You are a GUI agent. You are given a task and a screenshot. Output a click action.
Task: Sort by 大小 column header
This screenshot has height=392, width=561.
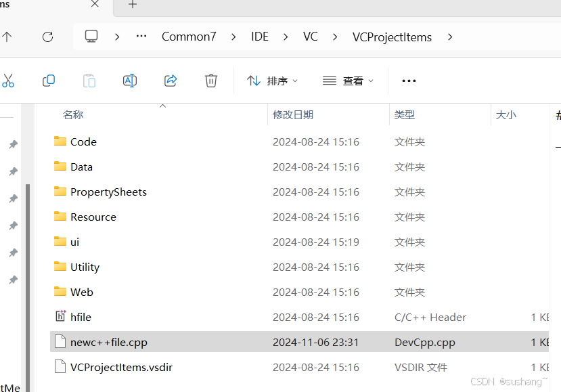click(506, 114)
